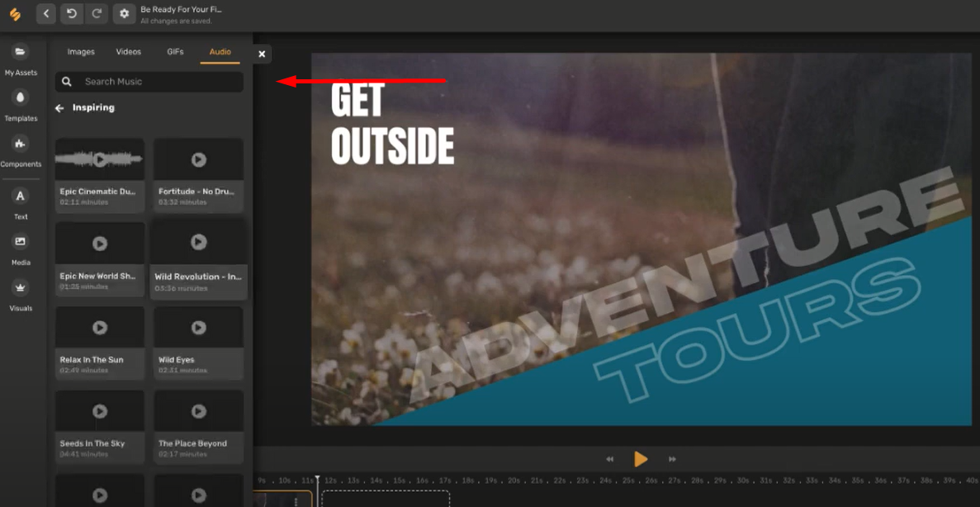This screenshot has width=980, height=507.
Task: Preview the Epic New World track
Action: click(x=100, y=244)
